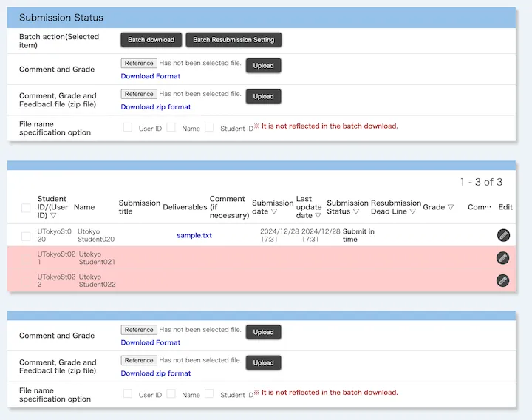
Task: Sort by Submission Status column
Action: pyautogui.click(x=356, y=211)
